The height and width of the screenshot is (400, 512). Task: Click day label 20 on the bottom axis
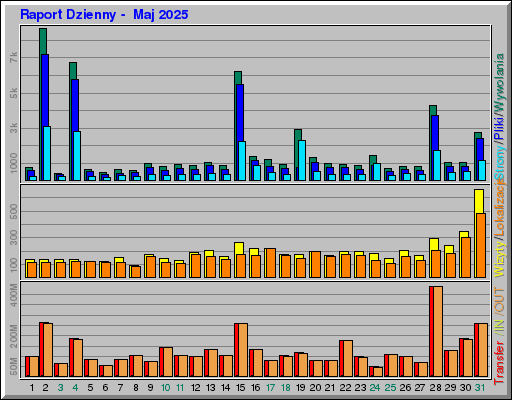tap(315, 388)
